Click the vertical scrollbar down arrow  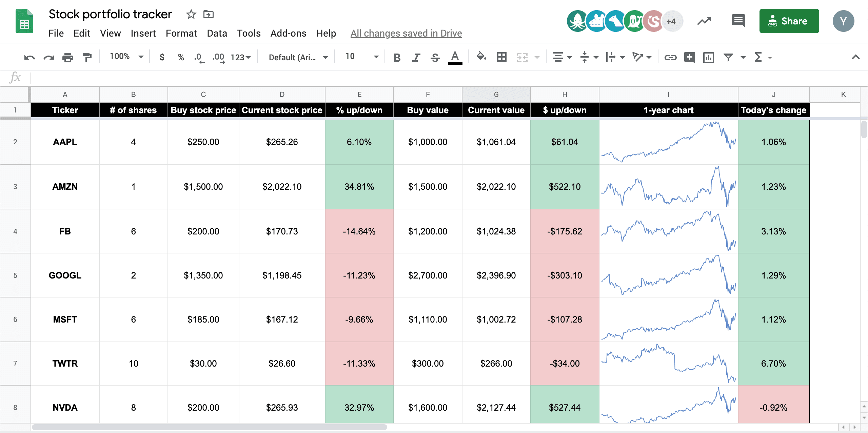pos(864,418)
